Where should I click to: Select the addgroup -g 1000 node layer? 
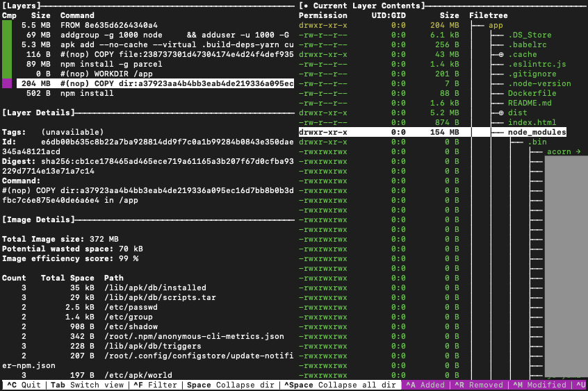pyautogui.click(x=155, y=35)
